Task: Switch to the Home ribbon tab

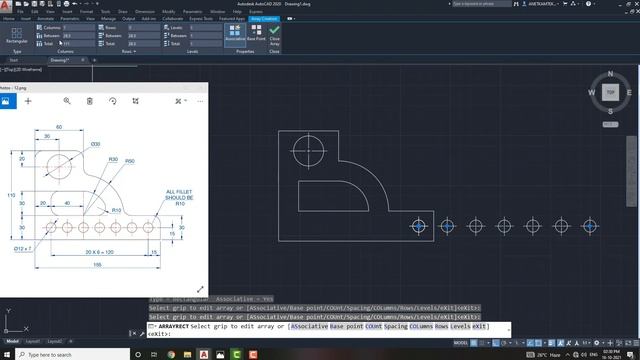Action: (x=9, y=19)
